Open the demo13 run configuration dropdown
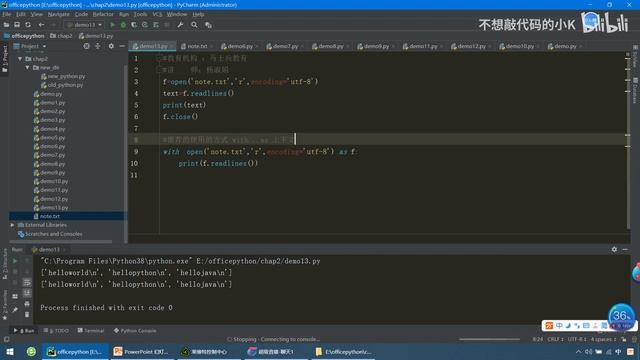This screenshot has width=640, height=360. pos(85,25)
